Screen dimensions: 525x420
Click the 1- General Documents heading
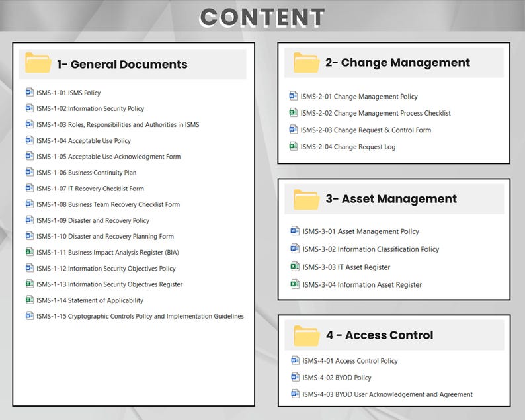point(122,64)
